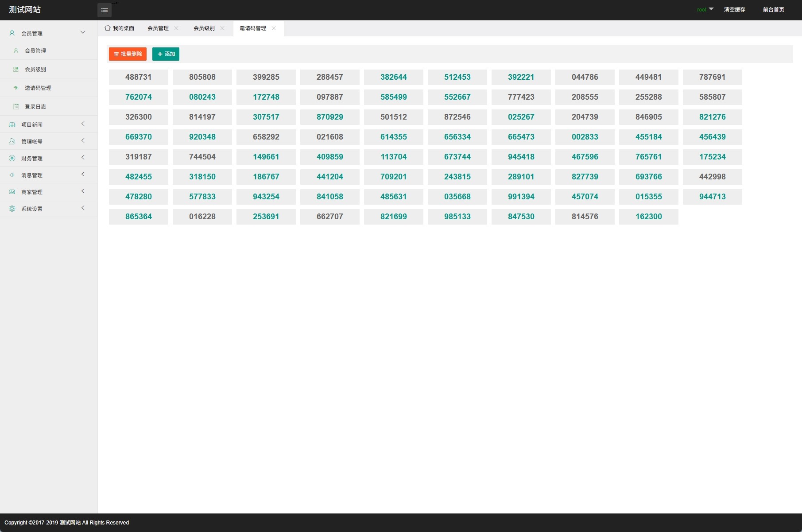802x532 pixels.
Task: Click the hamburger menu toggle icon
Action: pos(104,10)
